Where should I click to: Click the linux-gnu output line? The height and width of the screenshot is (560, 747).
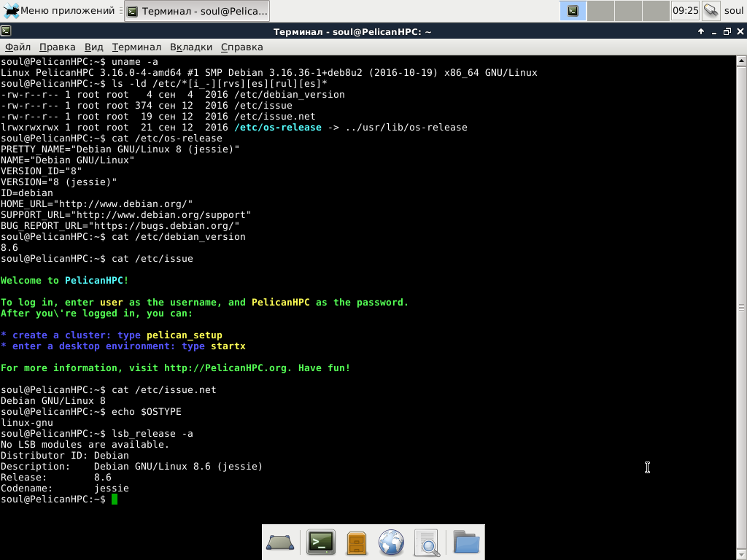coord(27,422)
